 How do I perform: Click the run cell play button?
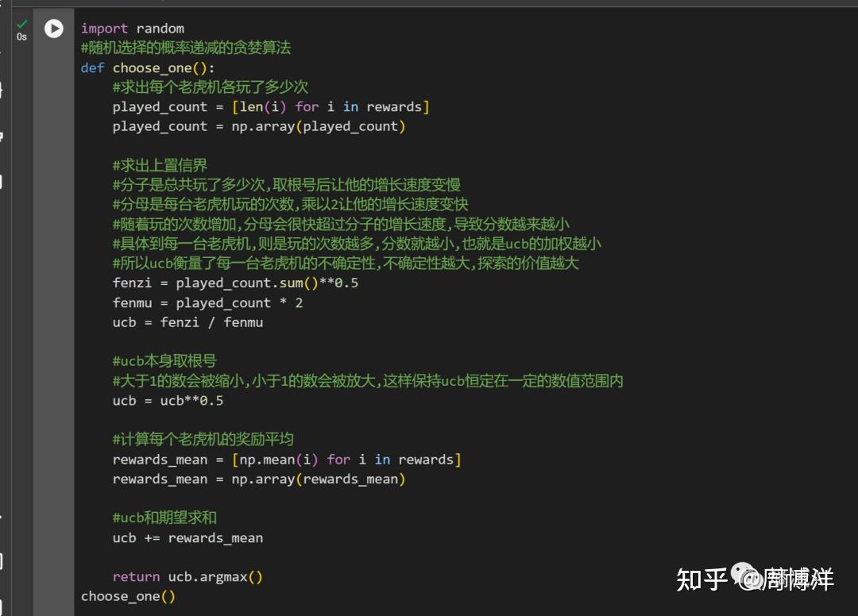pyautogui.click(x=53, y=29)
